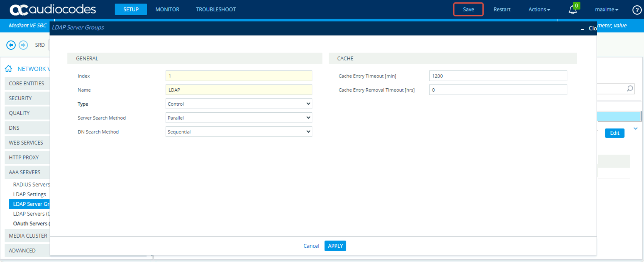Go to home via house icon
Image resolution: width=644 pixels, height=262 pixels.
(8, 69)
